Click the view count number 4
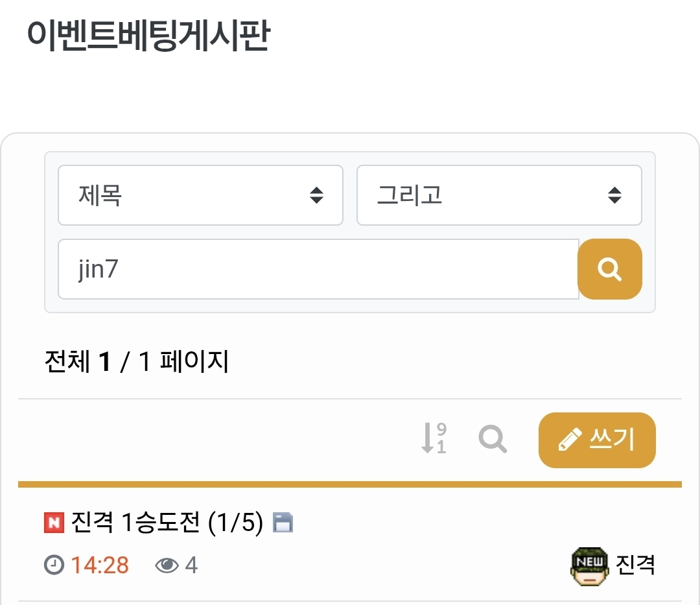 (191, 565)
